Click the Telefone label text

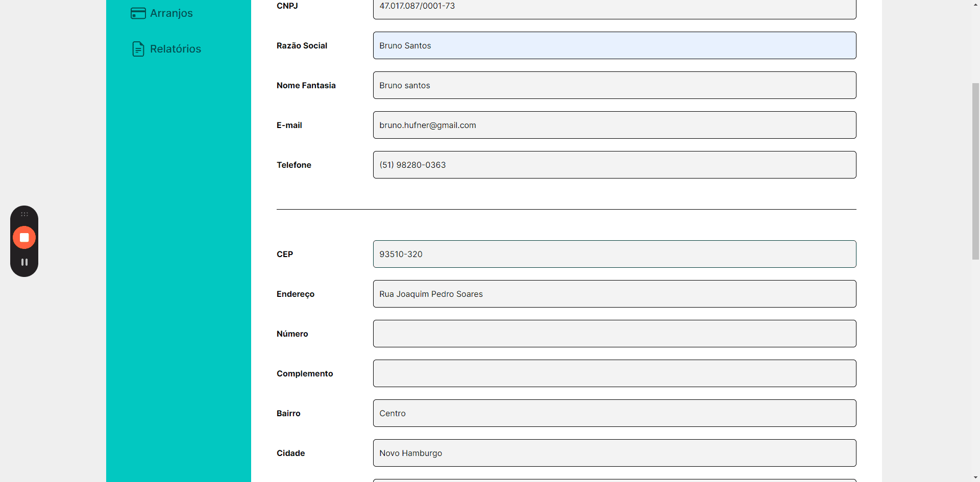pyautogui.click(x=293, y=165)
